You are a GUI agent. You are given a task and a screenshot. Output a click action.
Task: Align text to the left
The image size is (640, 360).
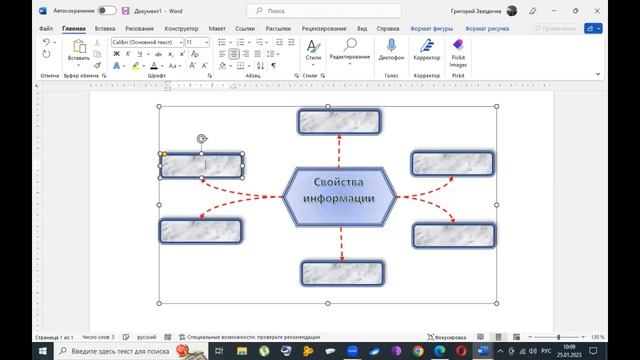[222, 54]
